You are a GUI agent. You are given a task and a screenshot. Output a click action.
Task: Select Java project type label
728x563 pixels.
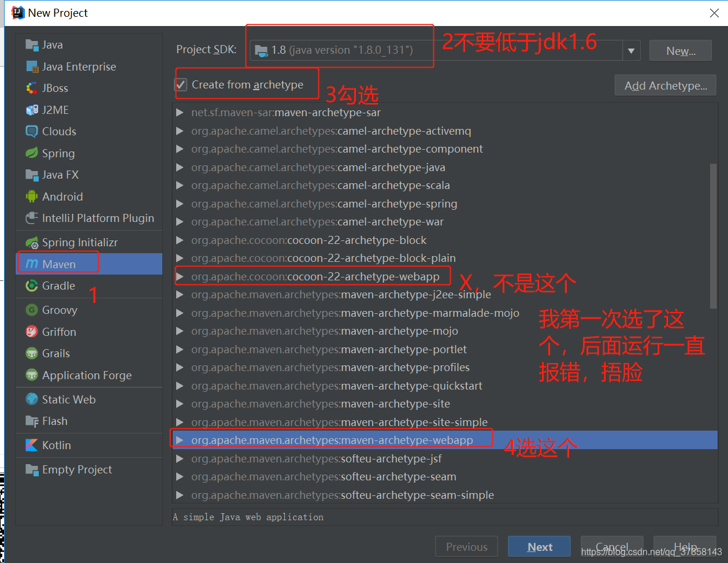[53, 45]
